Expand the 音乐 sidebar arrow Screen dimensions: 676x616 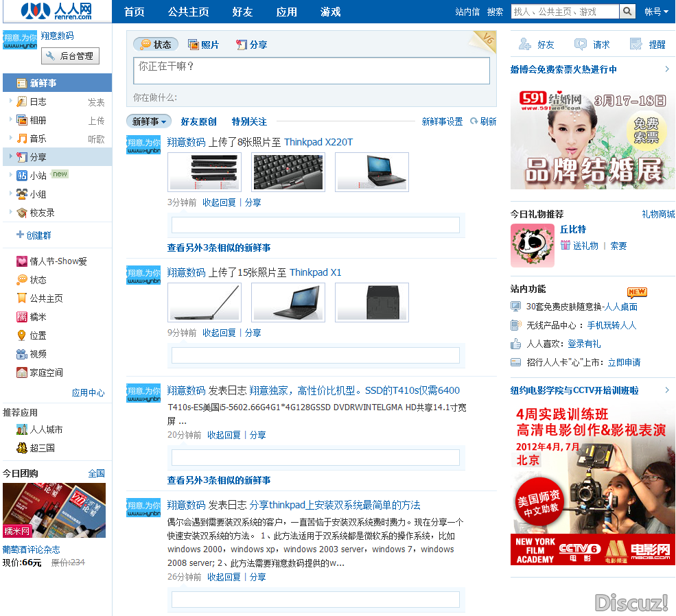pos(11,138)
